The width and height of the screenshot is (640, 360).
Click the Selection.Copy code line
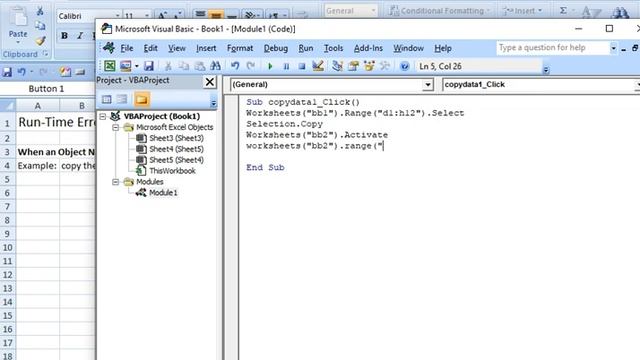tap(284, 124)
